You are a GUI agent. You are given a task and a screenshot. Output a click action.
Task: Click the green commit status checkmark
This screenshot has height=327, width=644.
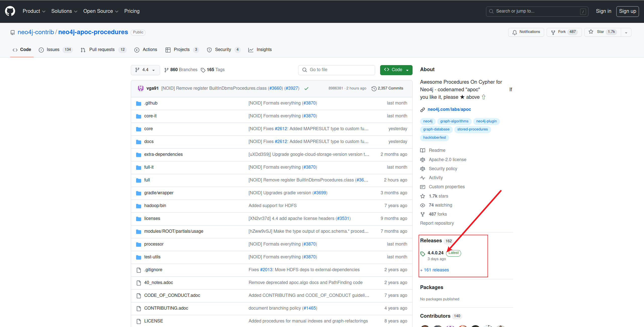point(306,88)
